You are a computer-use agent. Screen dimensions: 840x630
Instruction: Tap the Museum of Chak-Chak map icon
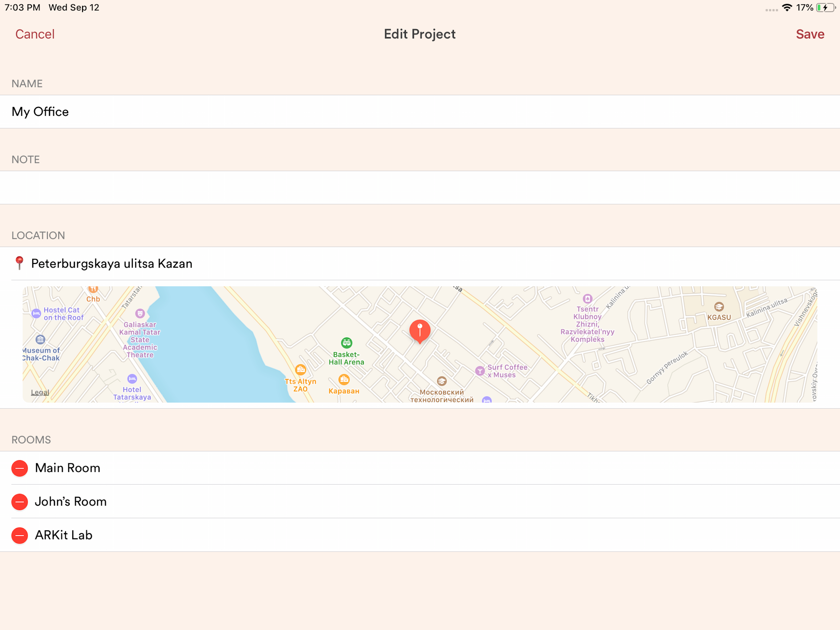[x=40, y=339]
